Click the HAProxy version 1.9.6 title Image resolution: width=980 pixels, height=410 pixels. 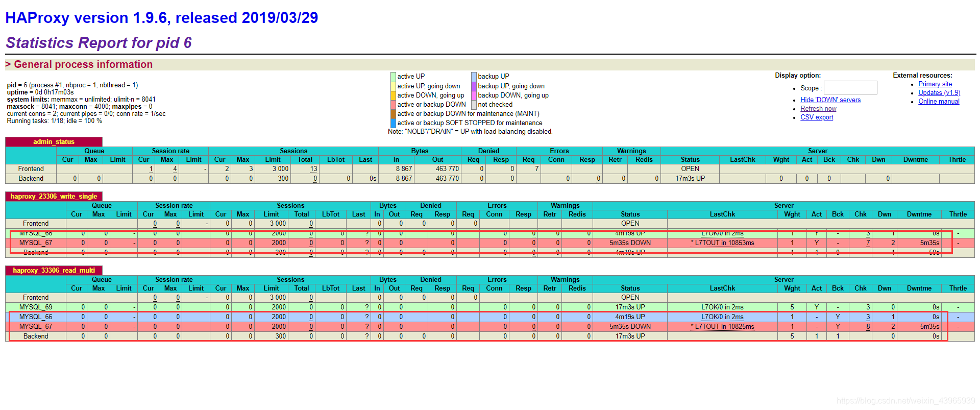point(161,18)
